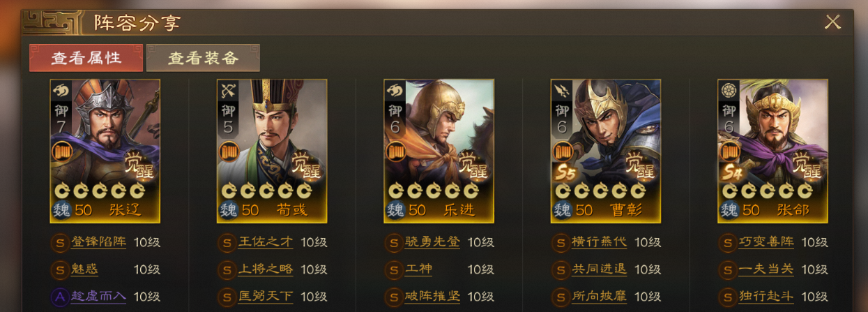
Task: Switch to the 查看装备 tab
Action: tap(203, 58)
